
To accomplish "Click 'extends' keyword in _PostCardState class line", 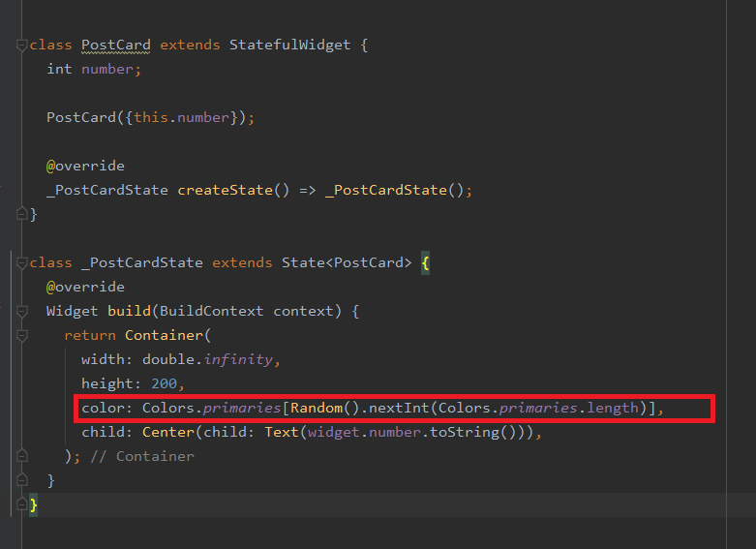I will pyautogui.click(x=242, y=262).
